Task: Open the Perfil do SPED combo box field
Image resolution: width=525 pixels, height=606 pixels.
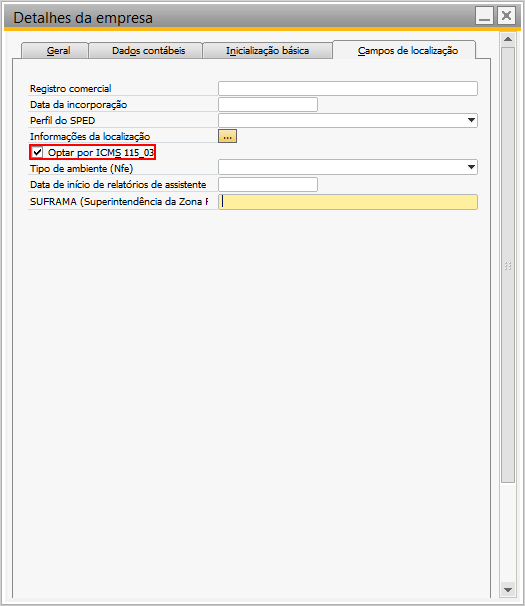Action: click(x=348, y=120)
